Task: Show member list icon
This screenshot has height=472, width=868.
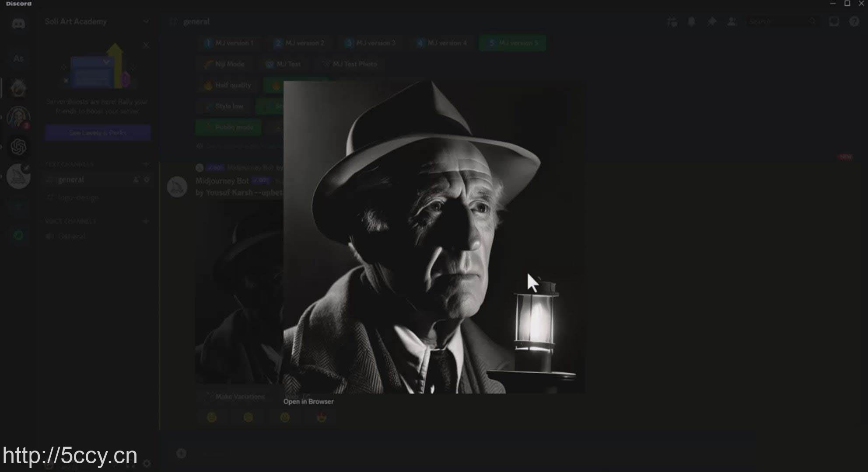Action: 731,21
